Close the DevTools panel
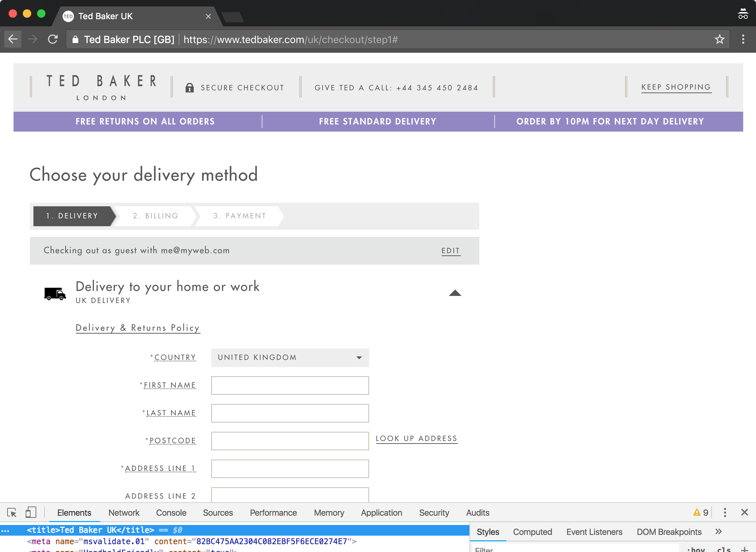The width and height of the screenshot is (756, 552). [x=745, y=512]
